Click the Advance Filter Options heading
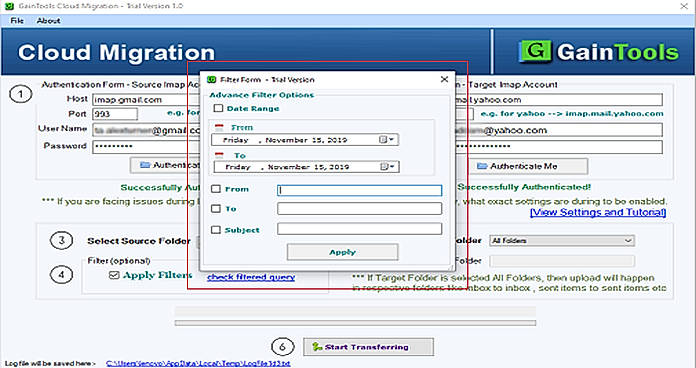The width and height of the screenshot is (696, 368). pyautogui.click(x=261, y=95)
